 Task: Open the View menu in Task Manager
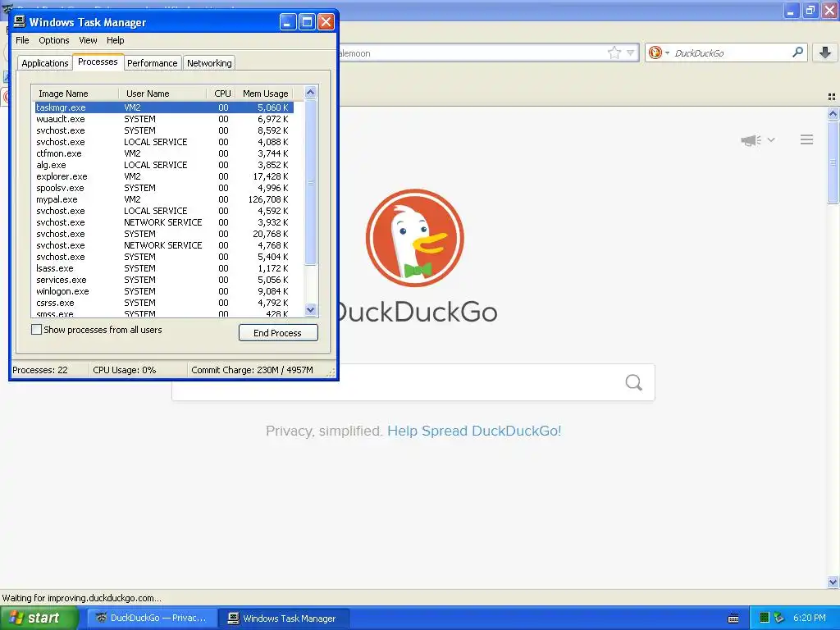88,40
